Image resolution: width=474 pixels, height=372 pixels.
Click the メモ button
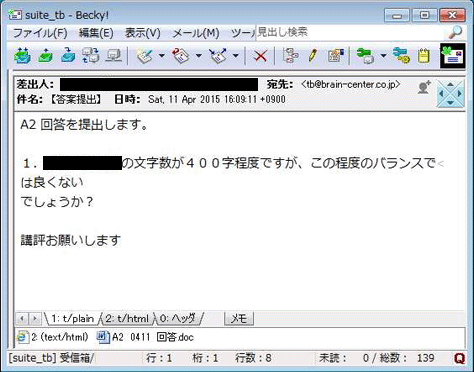point(239,319)
